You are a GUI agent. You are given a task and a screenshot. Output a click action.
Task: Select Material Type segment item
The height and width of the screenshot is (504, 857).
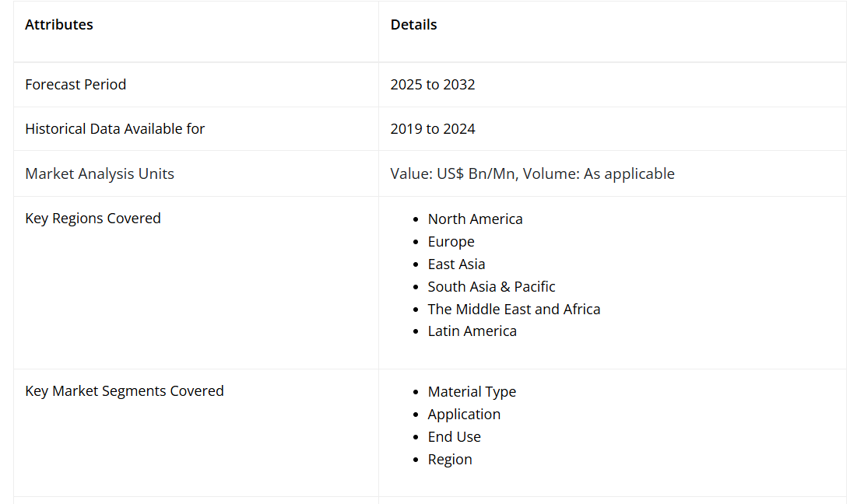point(472,392)
